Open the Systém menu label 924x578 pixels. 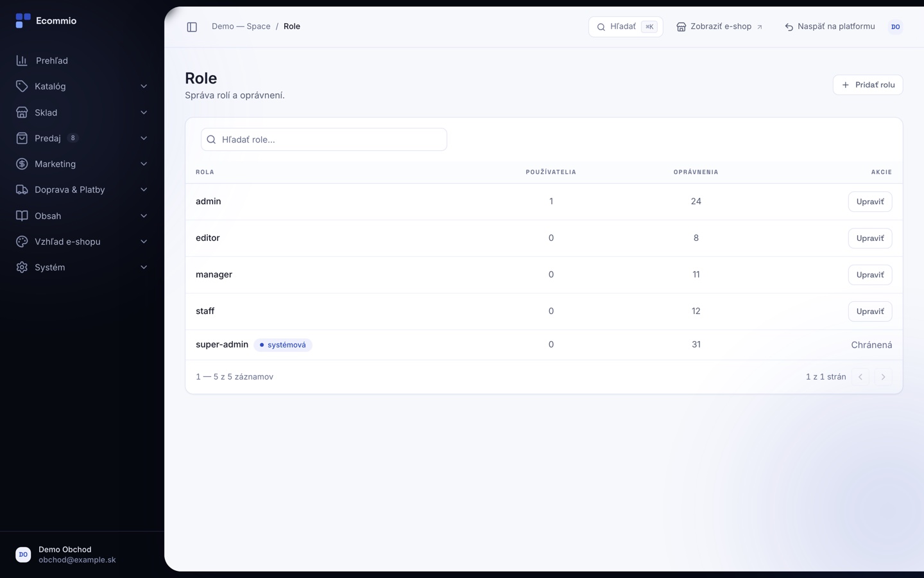point(50,267)
